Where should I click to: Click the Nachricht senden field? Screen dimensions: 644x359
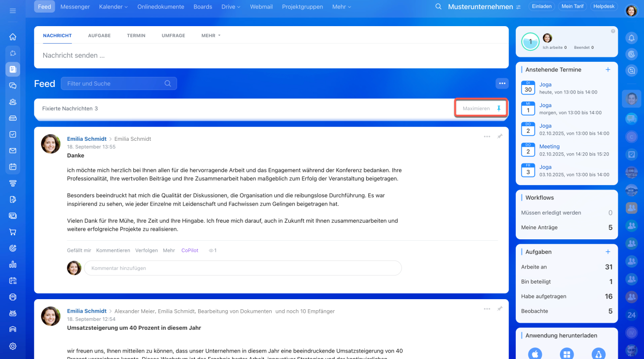(271, 55)
